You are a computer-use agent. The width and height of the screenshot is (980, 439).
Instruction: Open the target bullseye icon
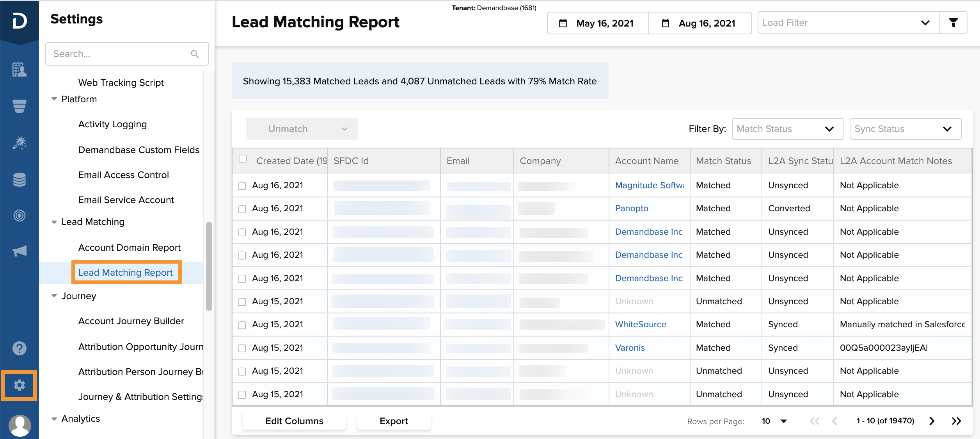[x=19, y=215]
